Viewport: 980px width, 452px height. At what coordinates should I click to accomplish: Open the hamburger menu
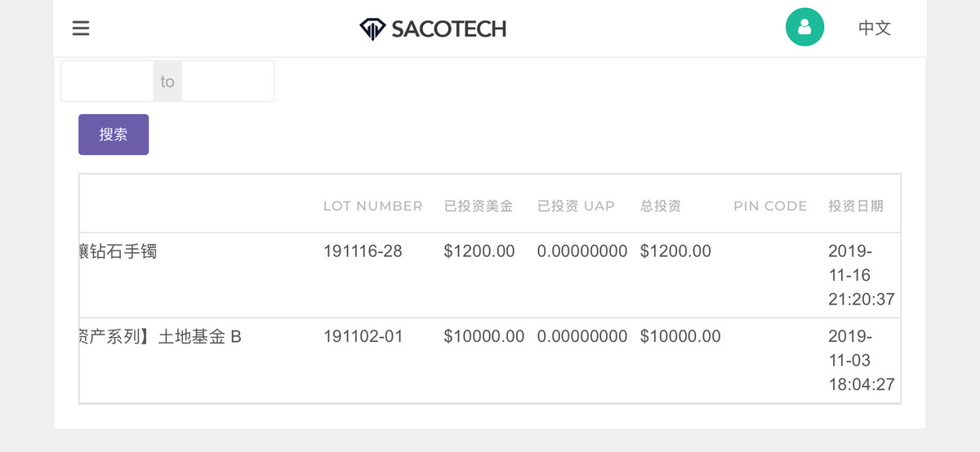pyautogui.click(x=81, y=29)
